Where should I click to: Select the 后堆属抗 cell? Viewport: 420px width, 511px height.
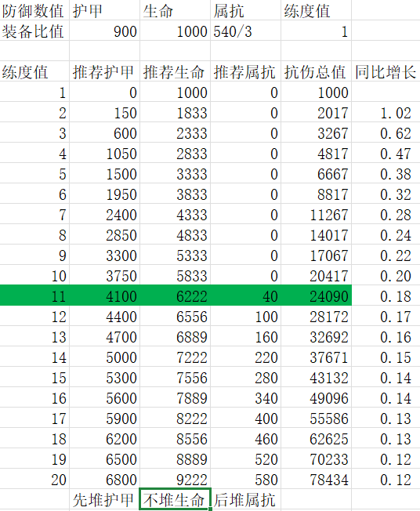click(245, 499)
